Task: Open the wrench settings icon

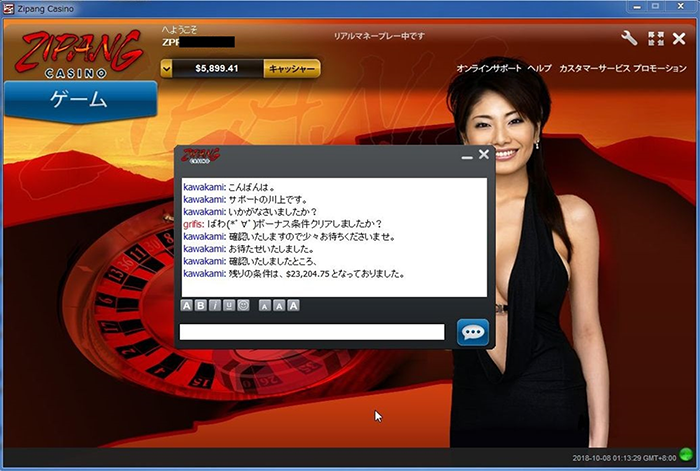Action: [629, 38]
